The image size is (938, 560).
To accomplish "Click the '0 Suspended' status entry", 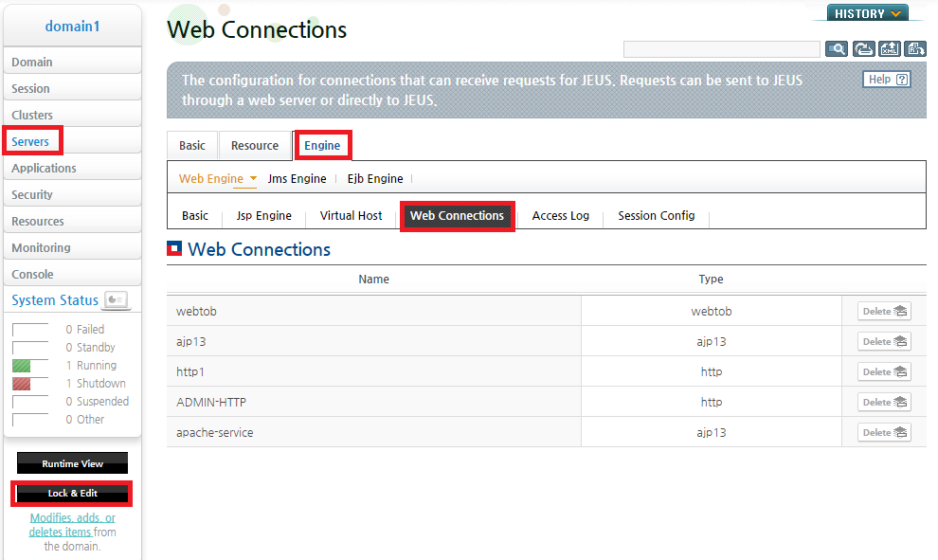I will (97, 402).
